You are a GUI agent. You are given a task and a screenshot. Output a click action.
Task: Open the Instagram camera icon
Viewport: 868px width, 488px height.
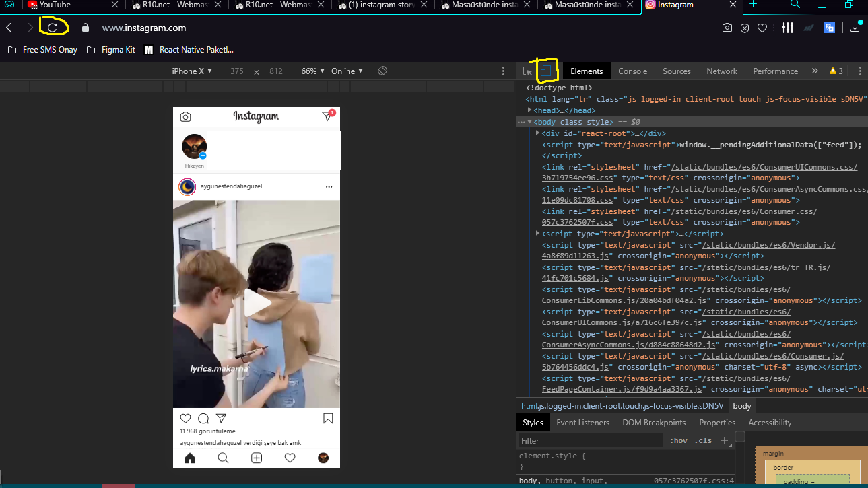pos(185,116)
